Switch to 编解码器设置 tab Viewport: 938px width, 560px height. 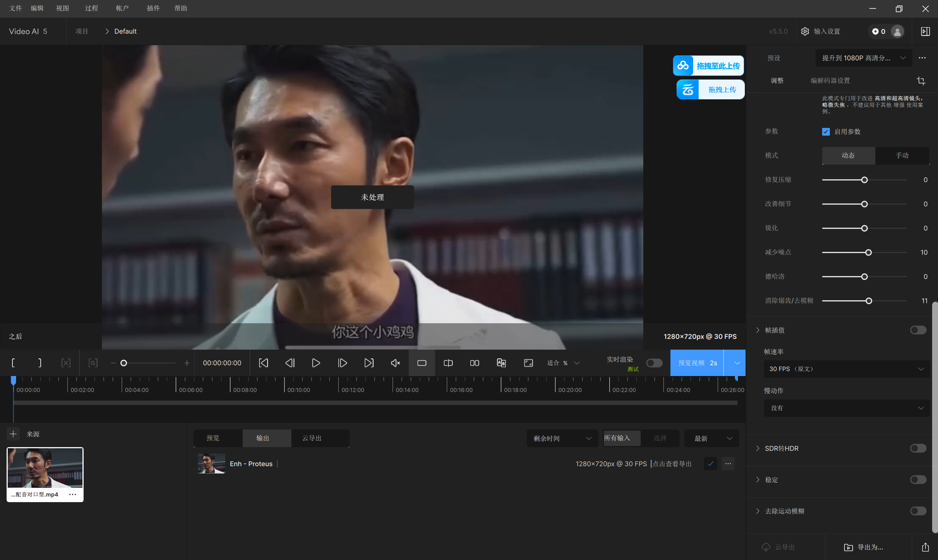pyautogui.click(x=830, y=81)
